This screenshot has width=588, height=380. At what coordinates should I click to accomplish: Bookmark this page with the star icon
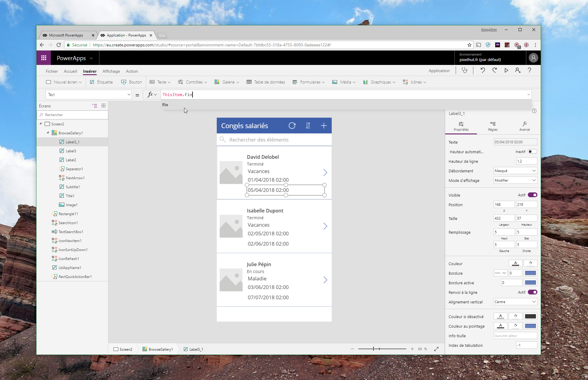pyautogui.click(x=469, y=45)
